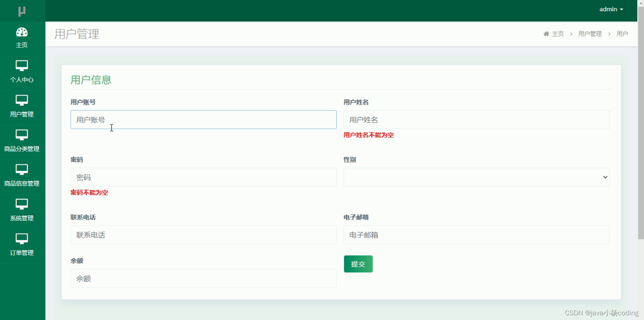
Task: Select 系统管理 label in sidebar menu
Action: pos(22,218)
